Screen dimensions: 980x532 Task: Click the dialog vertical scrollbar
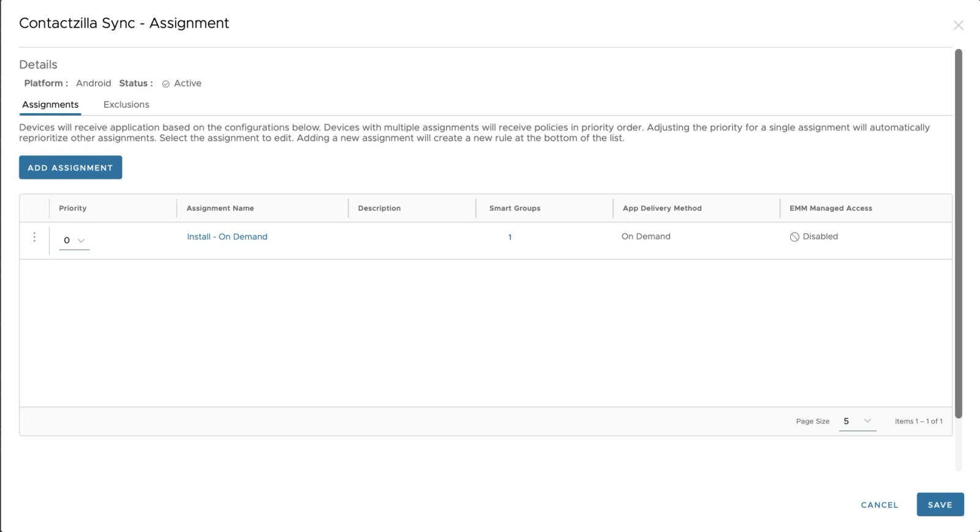[x=959, y=234]
